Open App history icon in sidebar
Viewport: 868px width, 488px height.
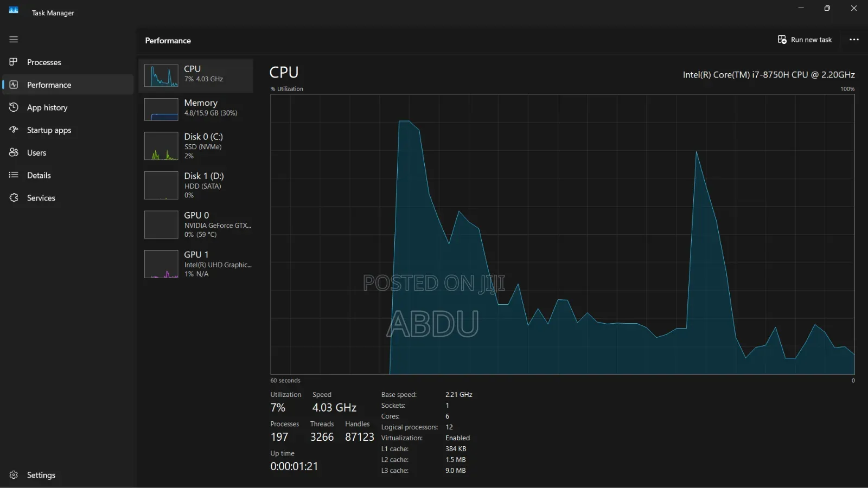(x=14, y=107)
